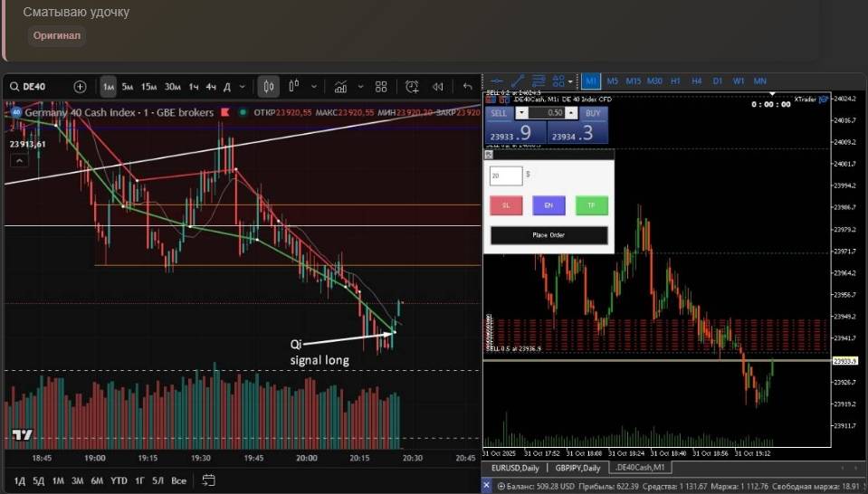Image resolution: width=868 pixels, height=494 pixels.
Task: Open the go-to-date calendar icon
Action: coord(209,480)
